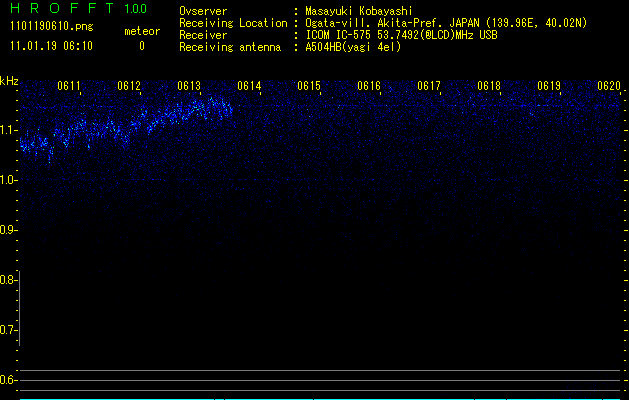This screenshot has width=629, height=400.
Task: Click the meteor count value 0
Action: coord(142,46)
